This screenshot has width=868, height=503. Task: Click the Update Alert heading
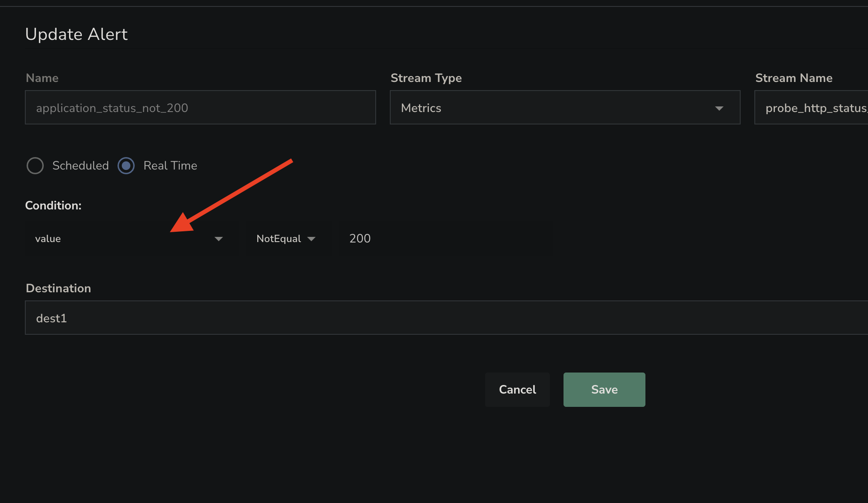tap(76, 34)
